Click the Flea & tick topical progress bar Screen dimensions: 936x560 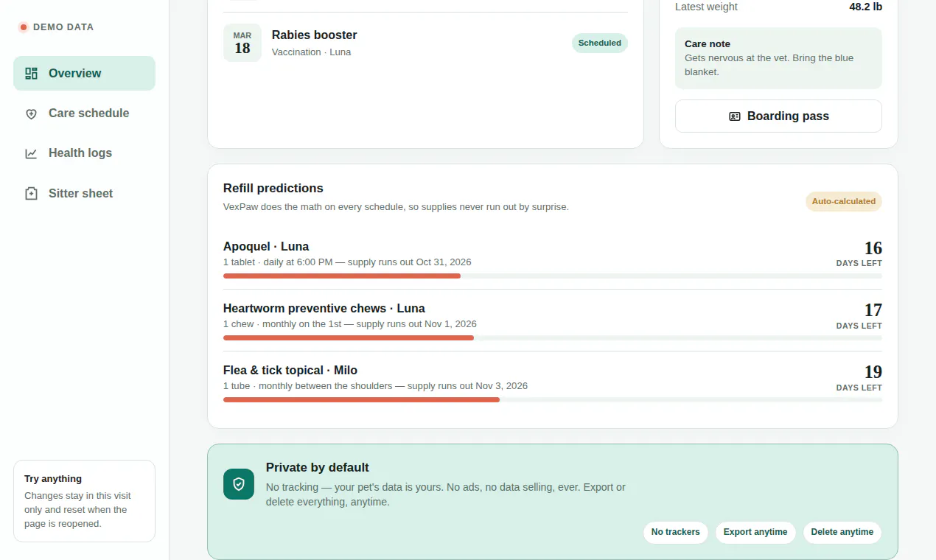pos(553,400)
